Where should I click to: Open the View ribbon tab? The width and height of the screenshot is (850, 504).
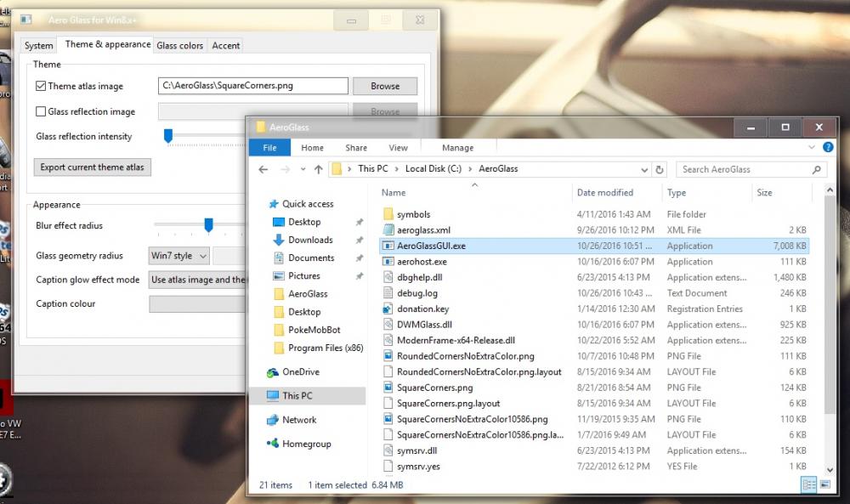398,148
